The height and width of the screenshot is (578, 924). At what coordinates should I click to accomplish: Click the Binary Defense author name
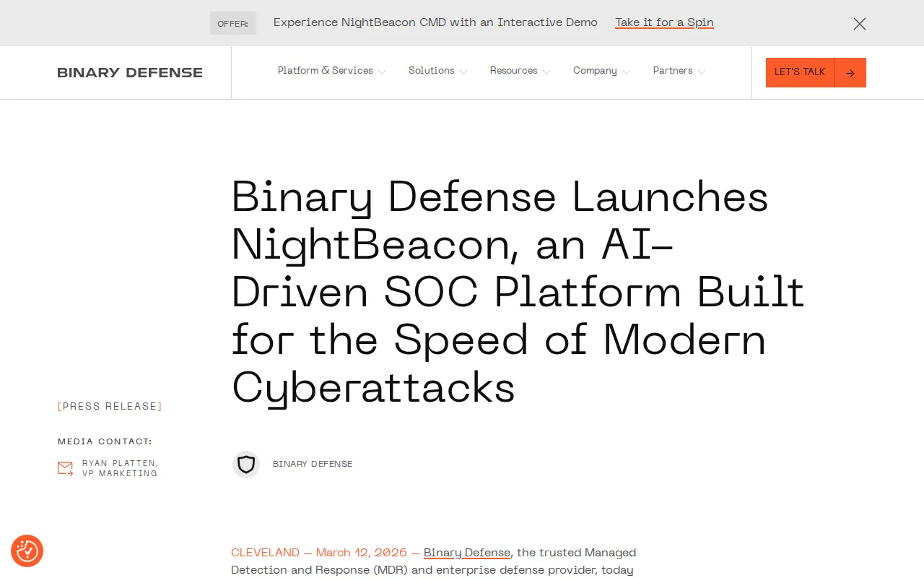pyautogui.click(x=313, y=464)
